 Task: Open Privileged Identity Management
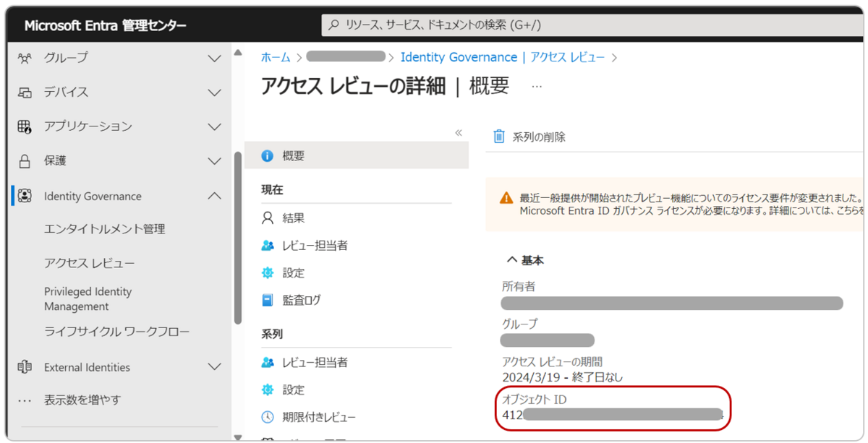[x=88, y=299]
